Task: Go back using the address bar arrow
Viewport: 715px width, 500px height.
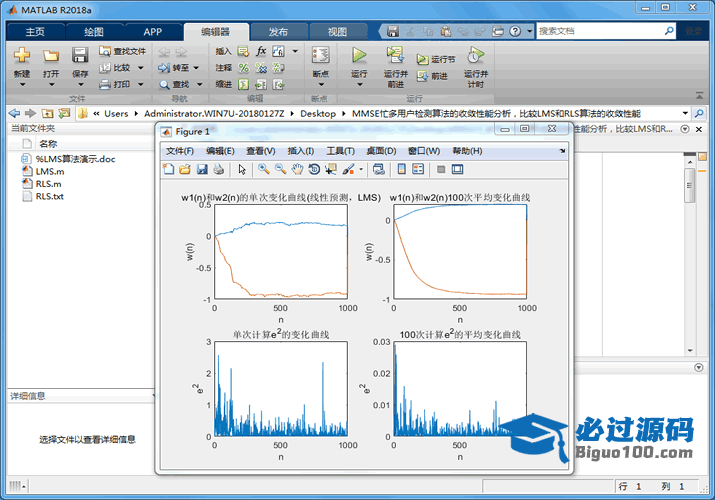Action: click(14, 113)
